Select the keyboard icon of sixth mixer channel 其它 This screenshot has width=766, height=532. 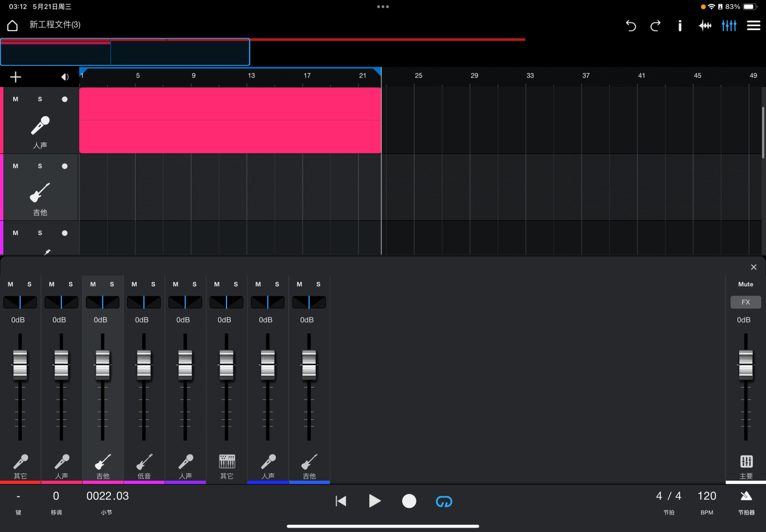pyautogui.click(x=227, y=461)
